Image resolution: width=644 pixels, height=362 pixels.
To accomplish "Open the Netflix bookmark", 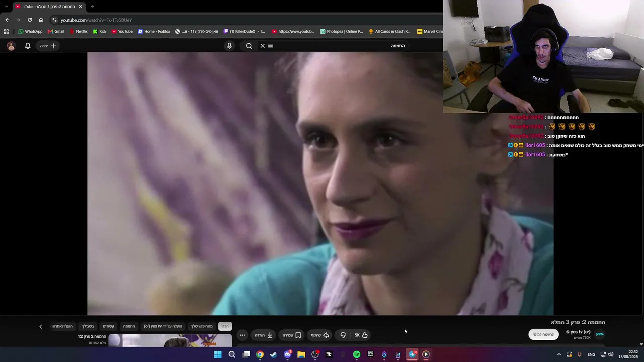I will click(78, 31).
